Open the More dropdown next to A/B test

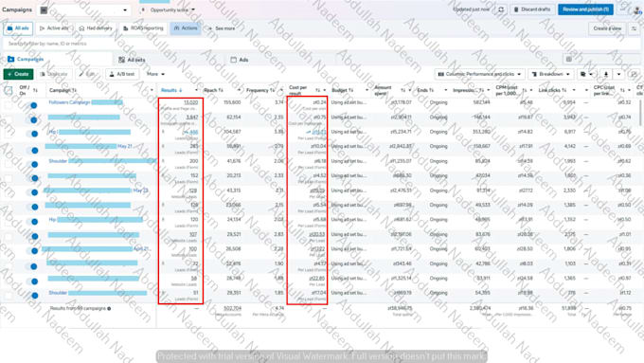pos(155,74)
